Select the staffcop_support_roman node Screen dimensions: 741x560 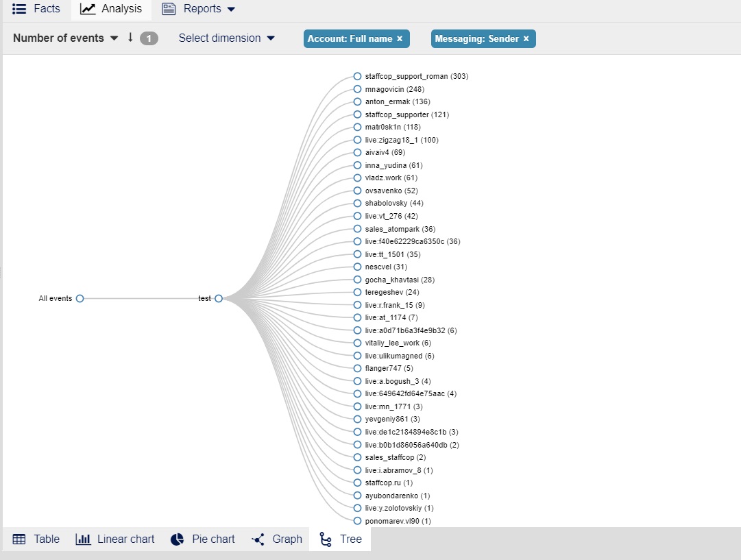357,77
